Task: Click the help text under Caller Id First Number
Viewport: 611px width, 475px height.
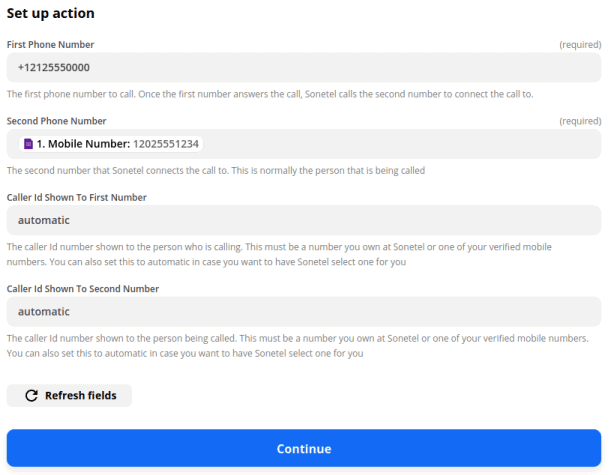Action: click(280, 254)
